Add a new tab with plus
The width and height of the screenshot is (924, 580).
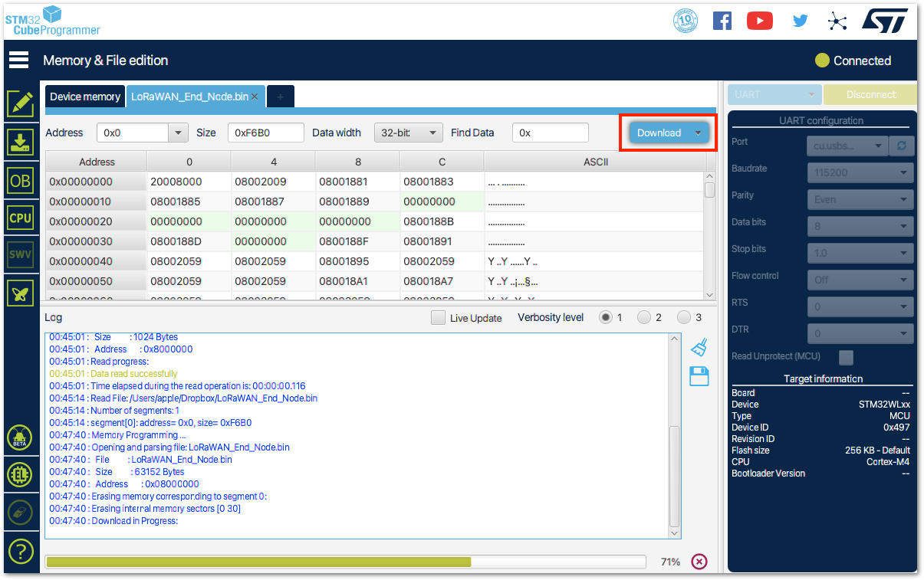pyautogui.click(x=280, y=97)
